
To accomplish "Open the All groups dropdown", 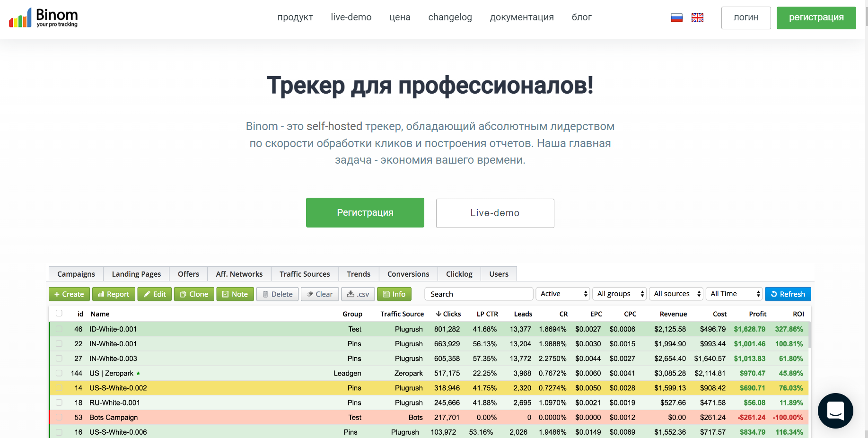I will pyautogui.click(x=620, y=294).
